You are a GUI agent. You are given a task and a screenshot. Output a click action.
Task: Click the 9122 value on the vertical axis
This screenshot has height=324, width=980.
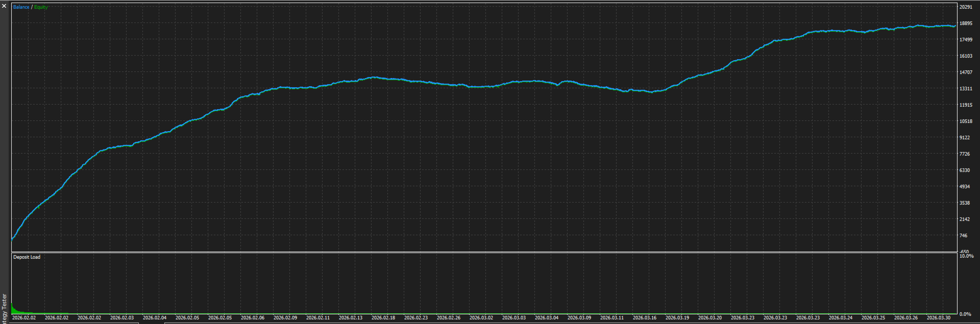pyautogui.click(x=965, y=138)
